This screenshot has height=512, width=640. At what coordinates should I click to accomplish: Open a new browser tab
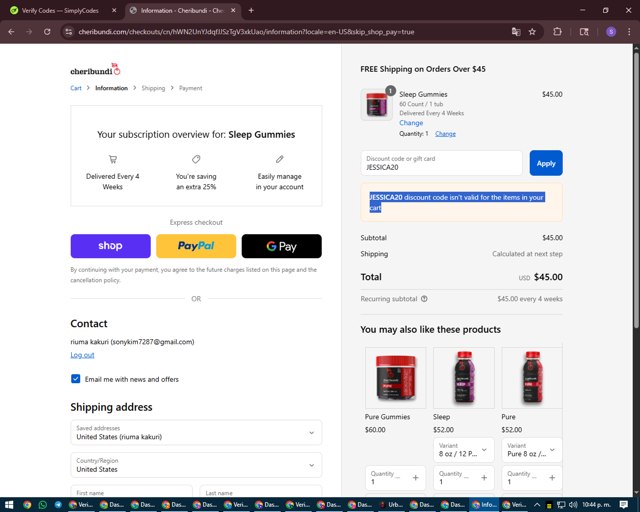tap(251, 10)
